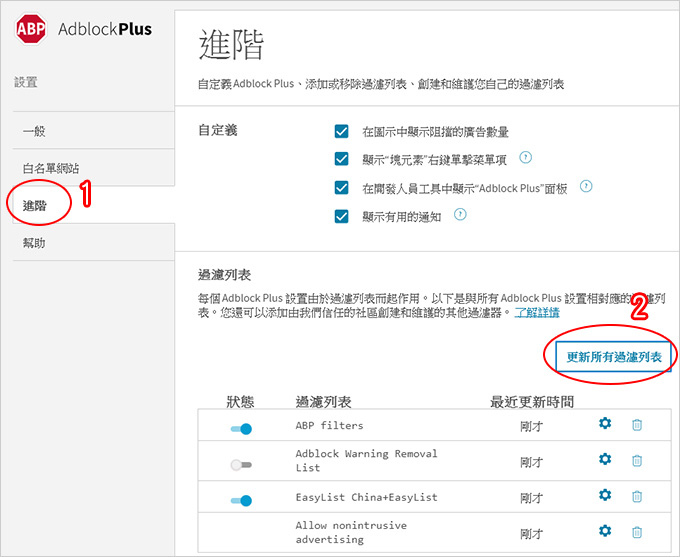Click 更新所有過濾列表 button
Image resolution: width=680 pixels, height=557 pixels.
point(614,357)
